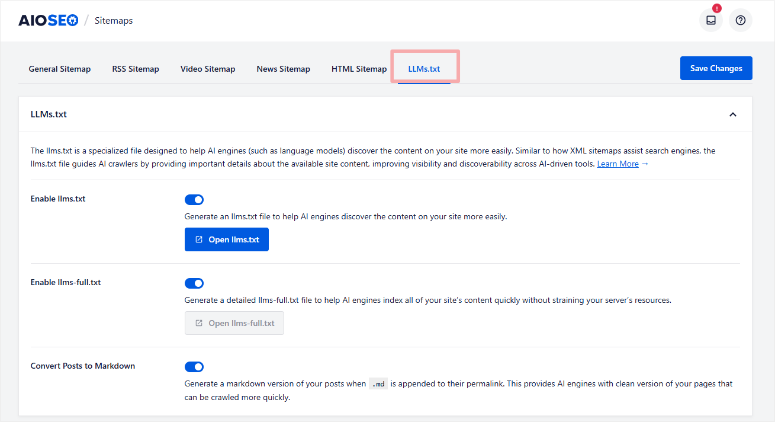Click the Sitemaps breadcrumb text
The image size is (775, 422).
click(x=114, y=21)
